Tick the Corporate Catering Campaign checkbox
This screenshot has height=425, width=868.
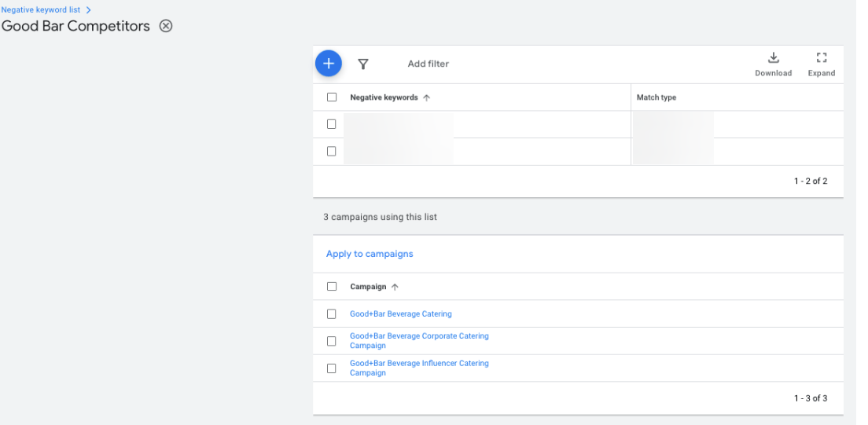tap(332, 341)
